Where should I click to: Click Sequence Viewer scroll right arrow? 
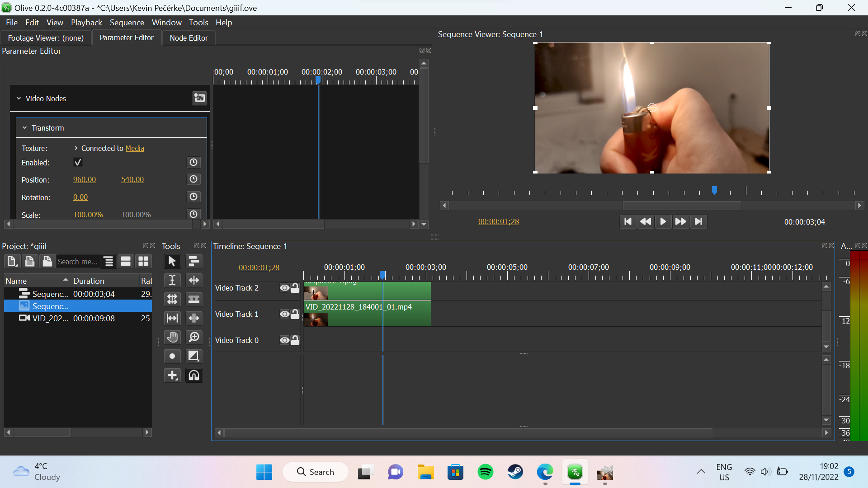(x=859, y=206)
